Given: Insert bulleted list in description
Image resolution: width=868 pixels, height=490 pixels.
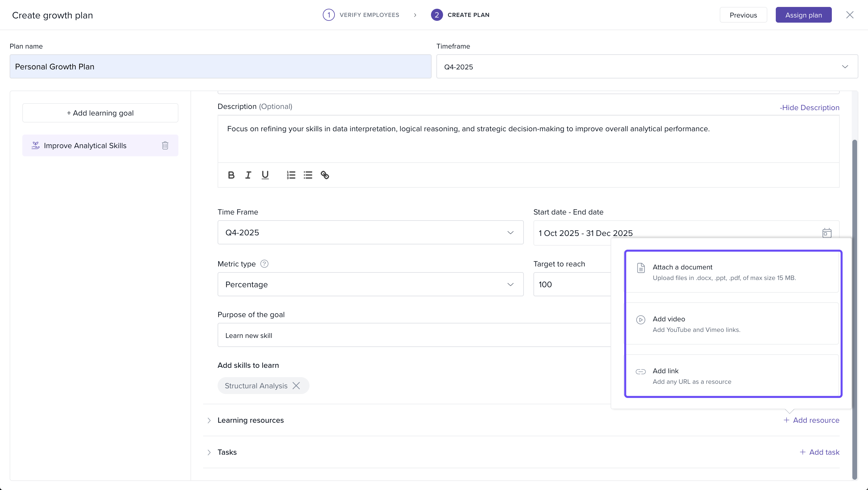Looking at the screenshot, I should 308,175.
